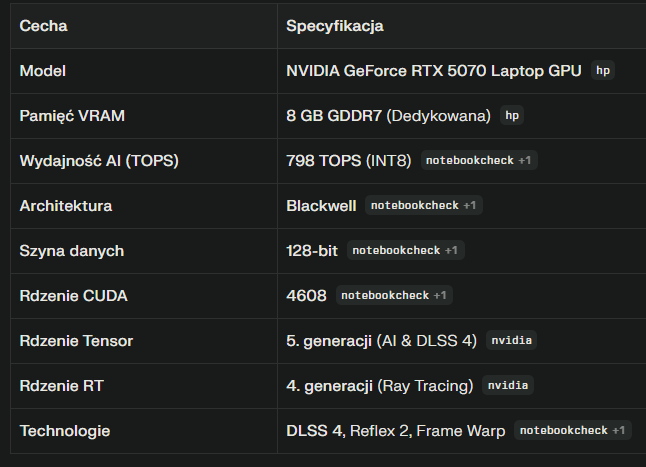The width and height of the screenshot is (646, 467).
Task: Click the Rdzenie Tensor row label
Action: [76, 341]
